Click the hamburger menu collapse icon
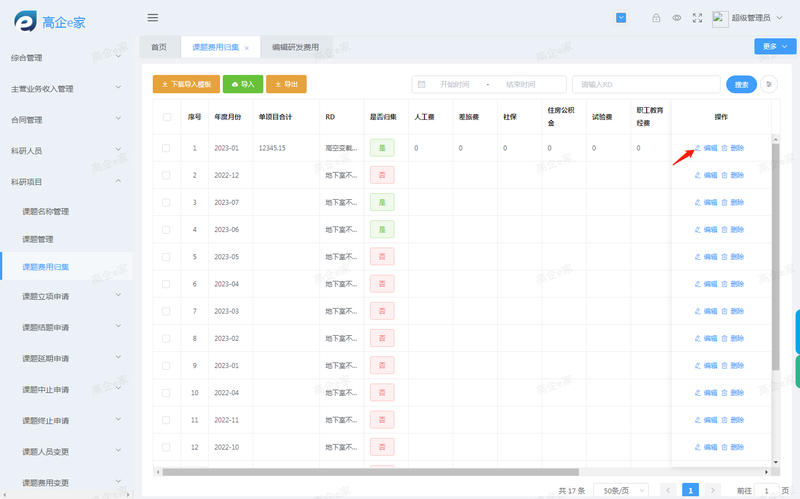This screenshot has height=499, width=800. pyautogui.click(x=153, y=17)
